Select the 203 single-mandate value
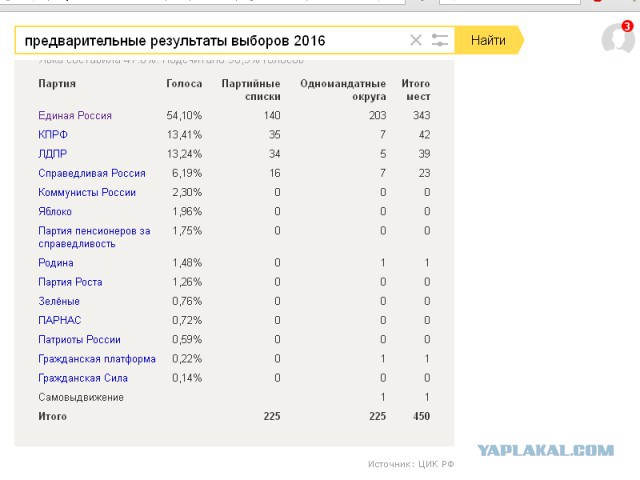 pyautogui.click(x=377, y=116)
